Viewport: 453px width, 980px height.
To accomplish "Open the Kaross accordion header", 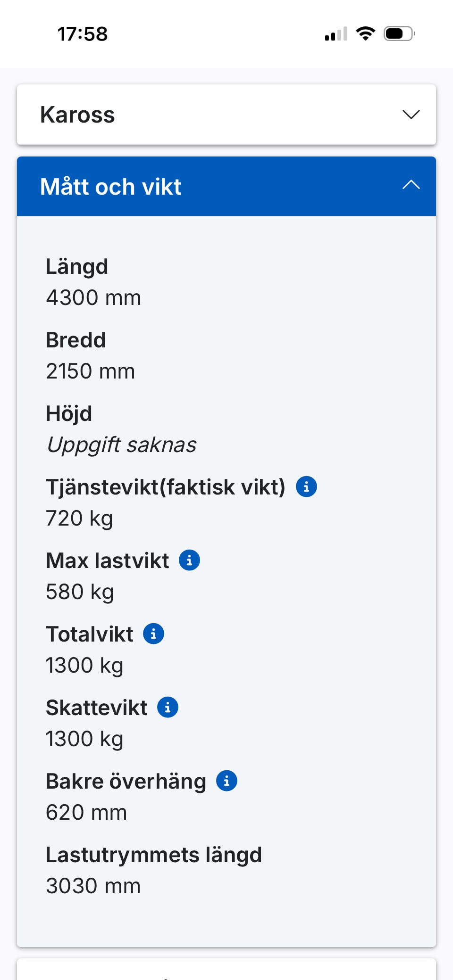I will pyautogui.click(x=226, y=115).
